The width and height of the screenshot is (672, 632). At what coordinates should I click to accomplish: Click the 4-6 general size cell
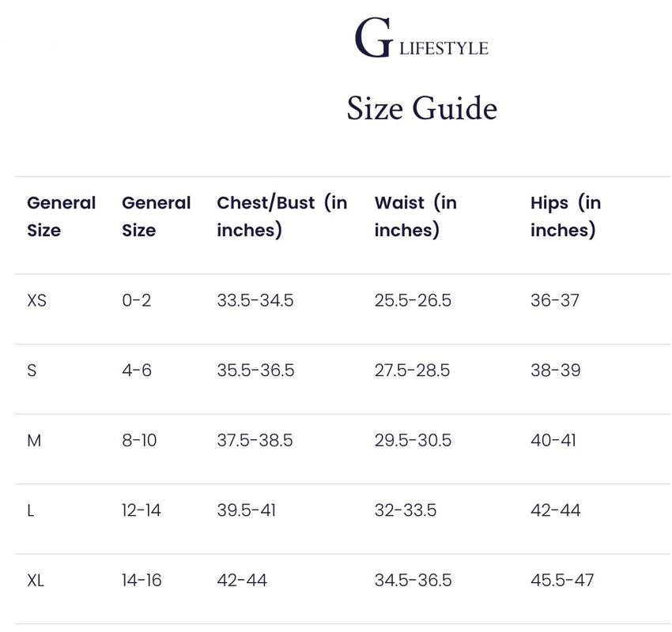point(137,370)
